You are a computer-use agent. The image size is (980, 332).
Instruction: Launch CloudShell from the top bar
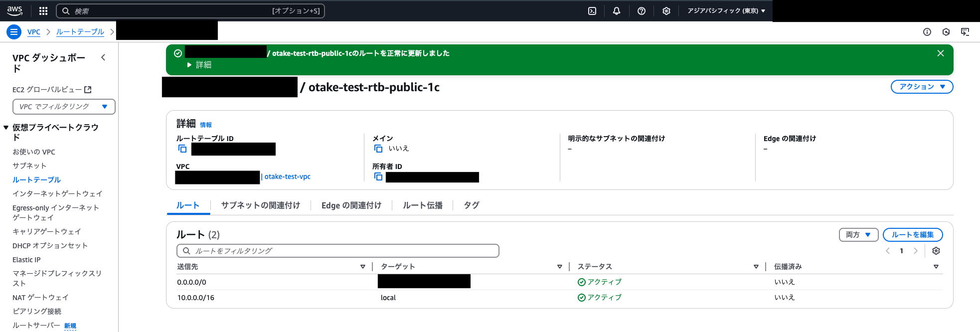coord(592,11)
